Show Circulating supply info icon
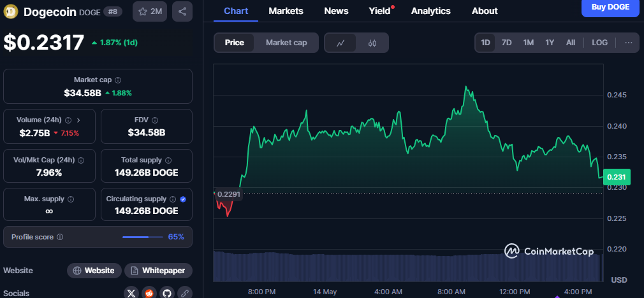This screenshot has height=298, width=644. tap(173, 199)
